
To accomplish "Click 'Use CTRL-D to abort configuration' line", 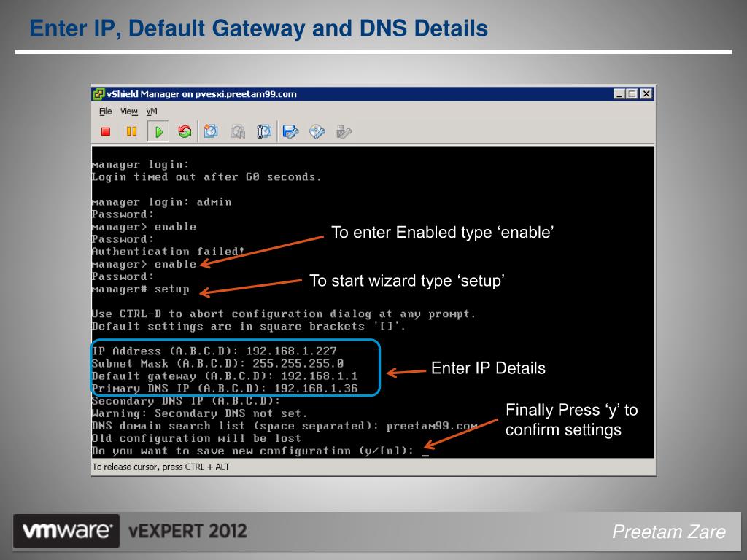I will click(284, 314).
